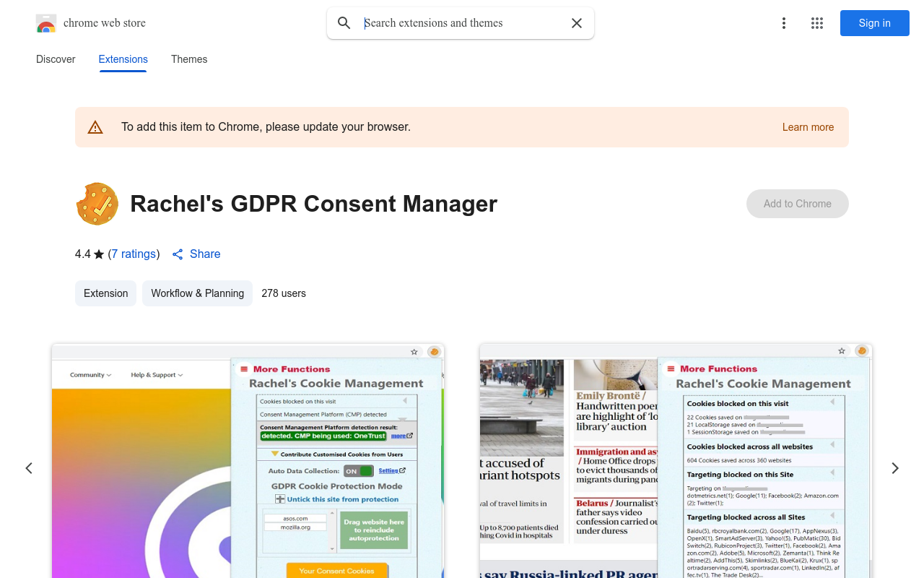
Task: Open the Google apps grid
Action: [x=817, y=23]
